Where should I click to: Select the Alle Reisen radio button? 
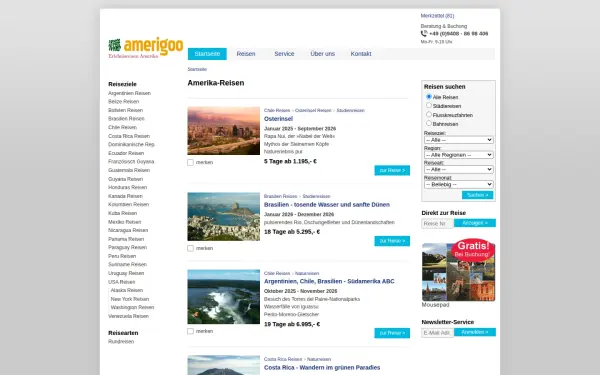tap(429, 96)
